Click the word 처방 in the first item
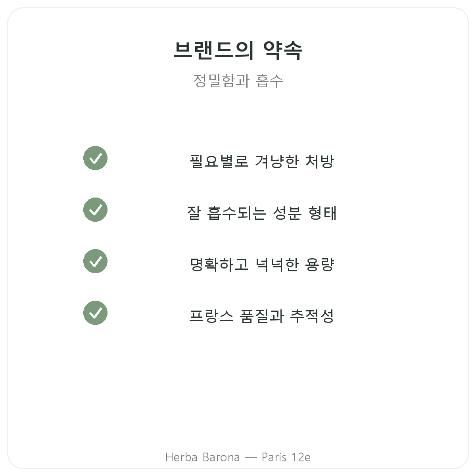 click(x=320, y=161)
